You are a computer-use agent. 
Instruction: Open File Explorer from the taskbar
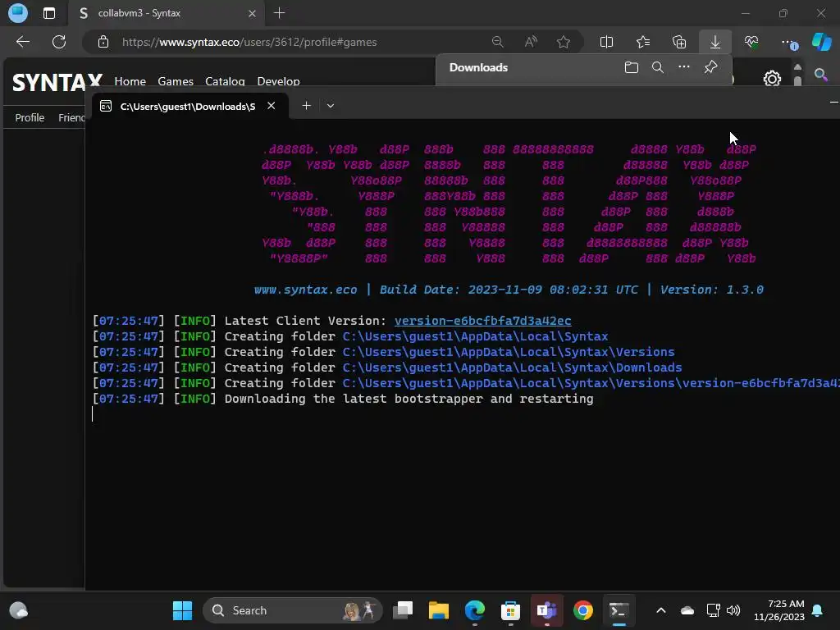tap(439, 610)
